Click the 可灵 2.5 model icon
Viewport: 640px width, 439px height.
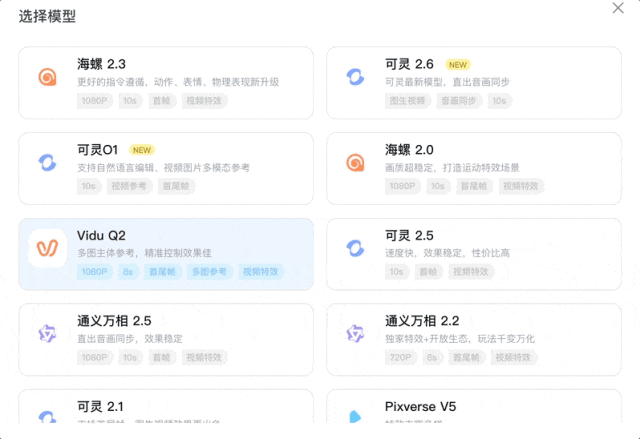355,248
